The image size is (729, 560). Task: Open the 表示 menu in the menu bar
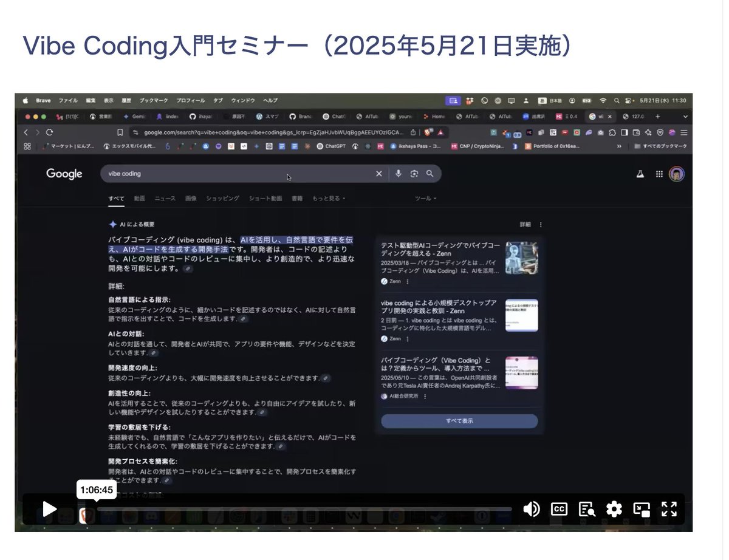109,100
